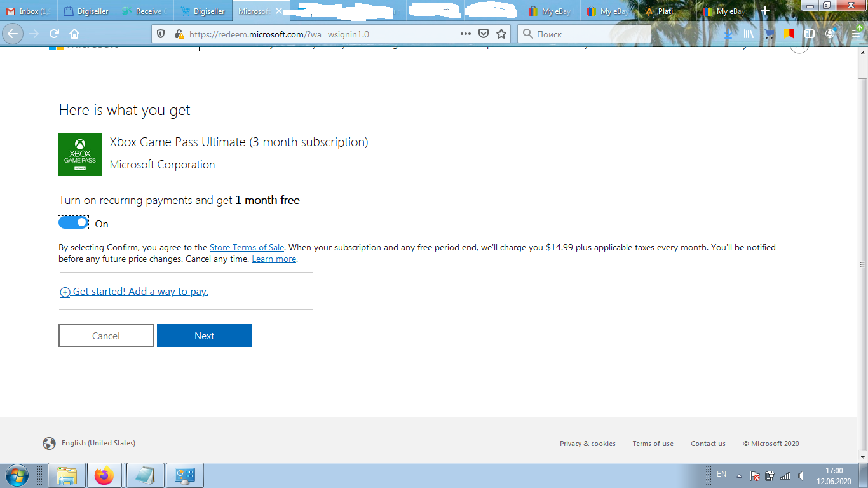Open the shopping cart extension
This screenshot has width=868, height=488.
[769, 34]
